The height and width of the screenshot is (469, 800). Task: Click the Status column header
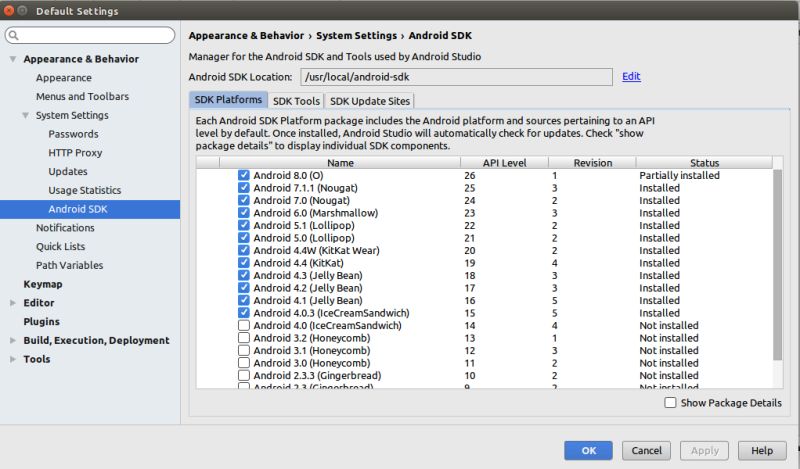705,163
